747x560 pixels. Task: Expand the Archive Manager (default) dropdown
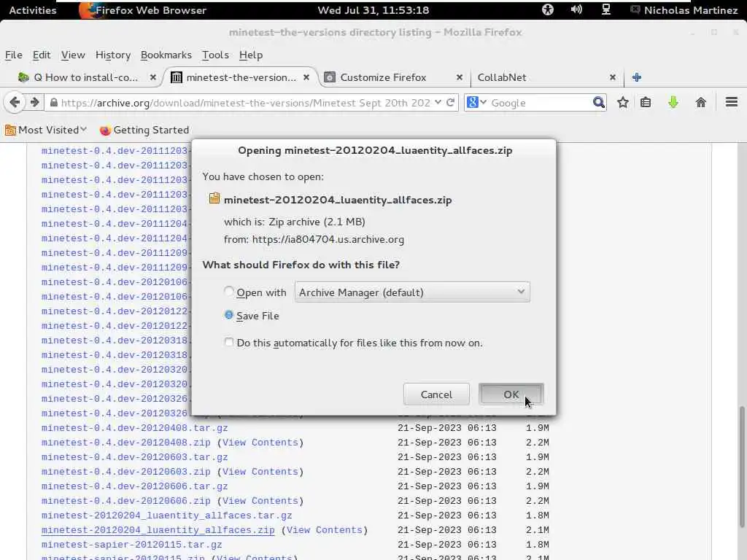412,292
